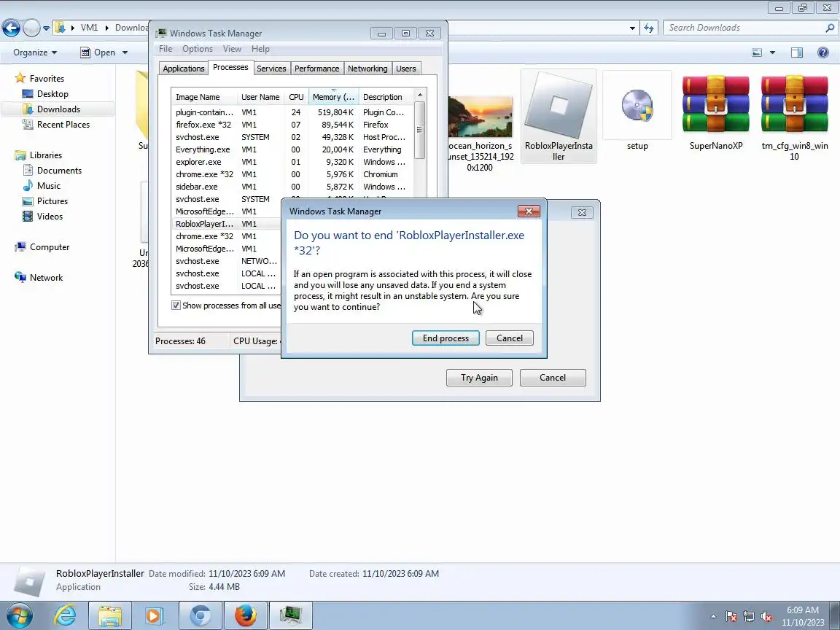Sort processes by CPU column
Screen dimensions: 840x630
[x=296, y=97]
